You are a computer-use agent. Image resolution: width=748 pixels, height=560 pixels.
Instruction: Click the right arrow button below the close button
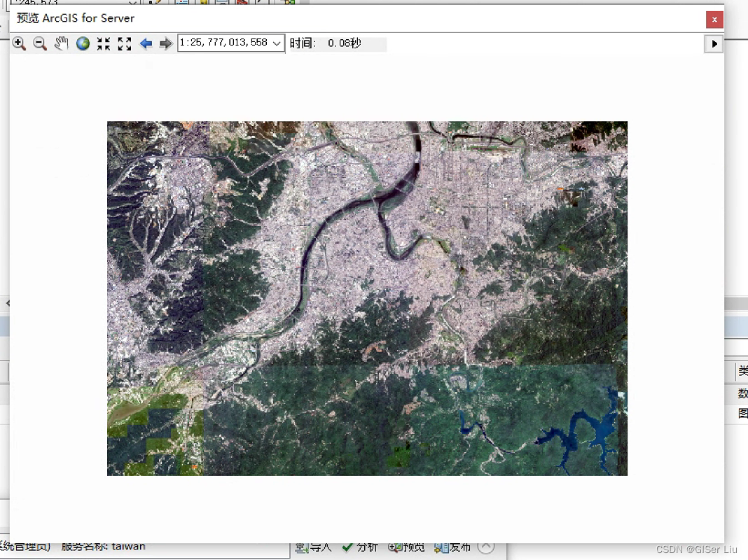tap(714, 43)
